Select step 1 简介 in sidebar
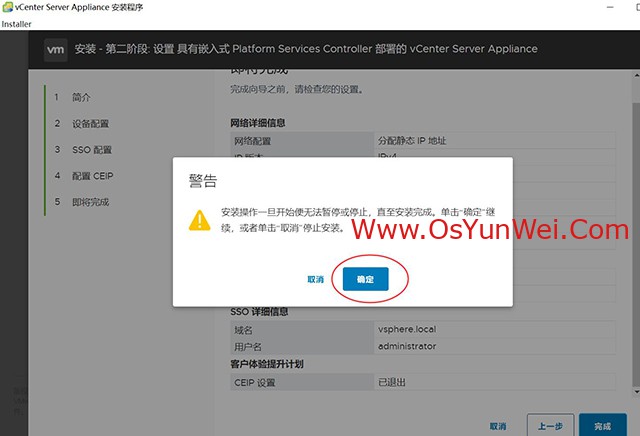The width and height of the screenshot is (640, 436). (81, 97)
